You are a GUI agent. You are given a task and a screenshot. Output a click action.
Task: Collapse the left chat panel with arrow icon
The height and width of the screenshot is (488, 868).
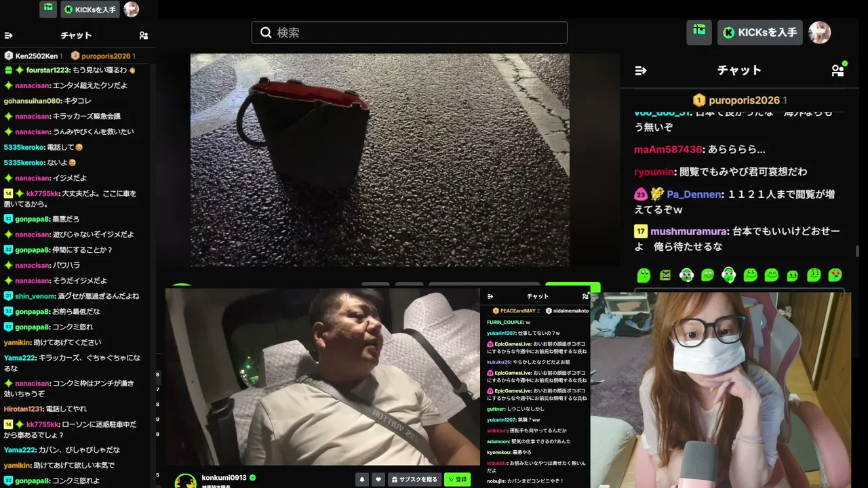tap(9, 35)
